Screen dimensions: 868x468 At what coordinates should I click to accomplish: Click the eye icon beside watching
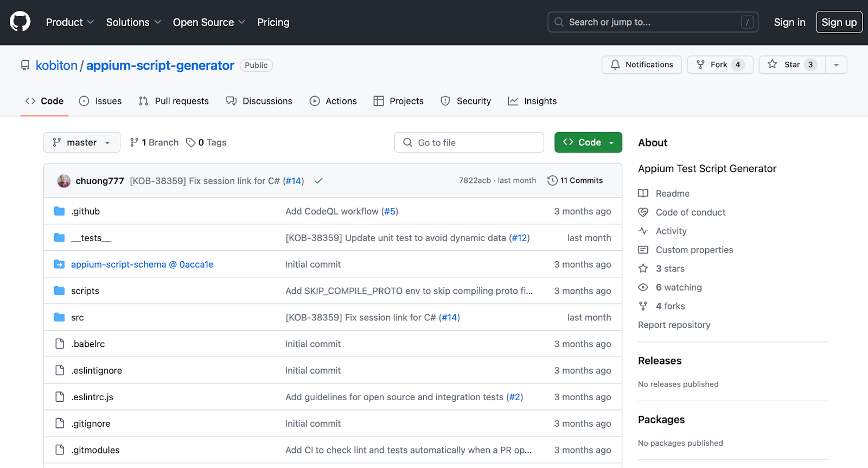tap(643, 287)
